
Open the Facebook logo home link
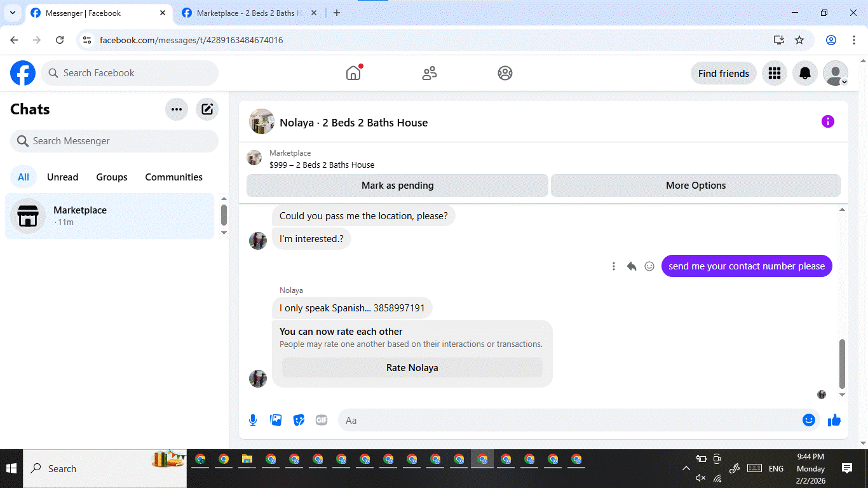(23, 73)
